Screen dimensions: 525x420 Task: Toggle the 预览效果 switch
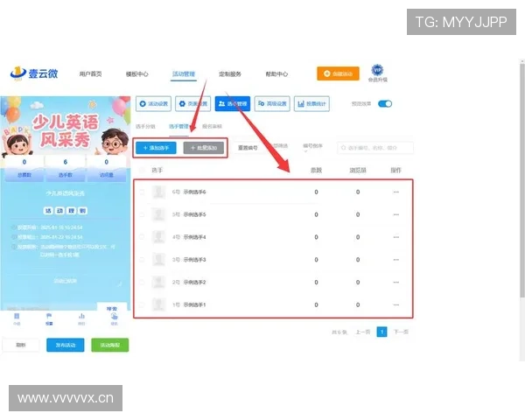(385, 104)
